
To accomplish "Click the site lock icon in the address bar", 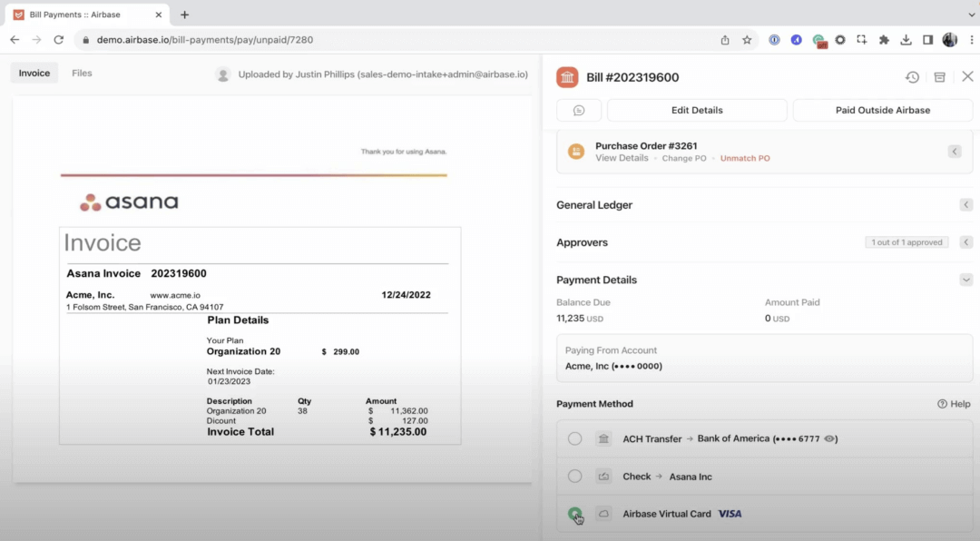I will pos(85,39).
